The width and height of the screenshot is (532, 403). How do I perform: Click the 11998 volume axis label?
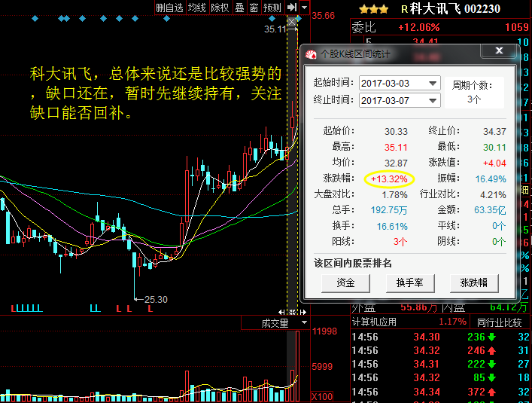325,331
